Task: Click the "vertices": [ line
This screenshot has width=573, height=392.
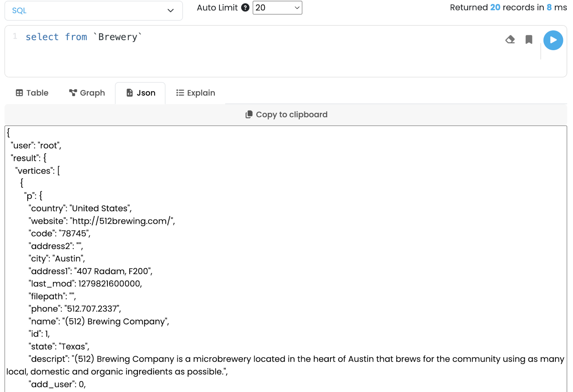Action: tap(38, 171)
